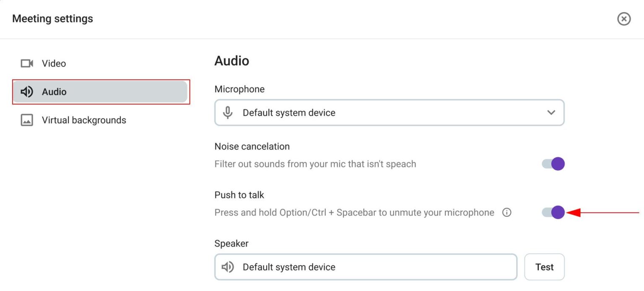Screen dimensions: 644x291
Task: Click the microphone icon in the Microphone field
Action: click(228, 112)
